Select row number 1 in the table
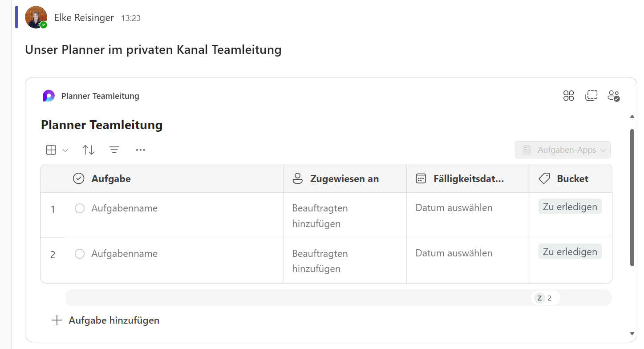The width and height of the screenshot is (644, 349). click(x=53, y=209)
